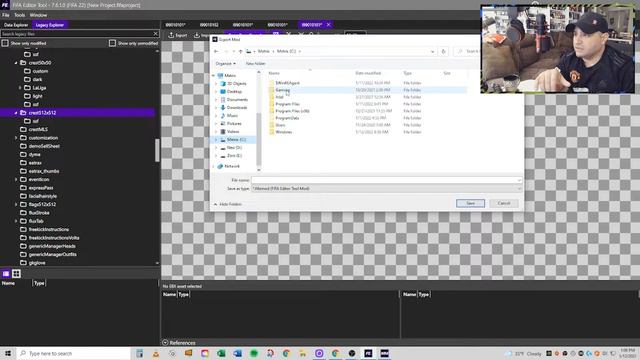Open Organize dropdown in save dialog
The height and width of the screenshot is (360, 640).
(226, 64)
